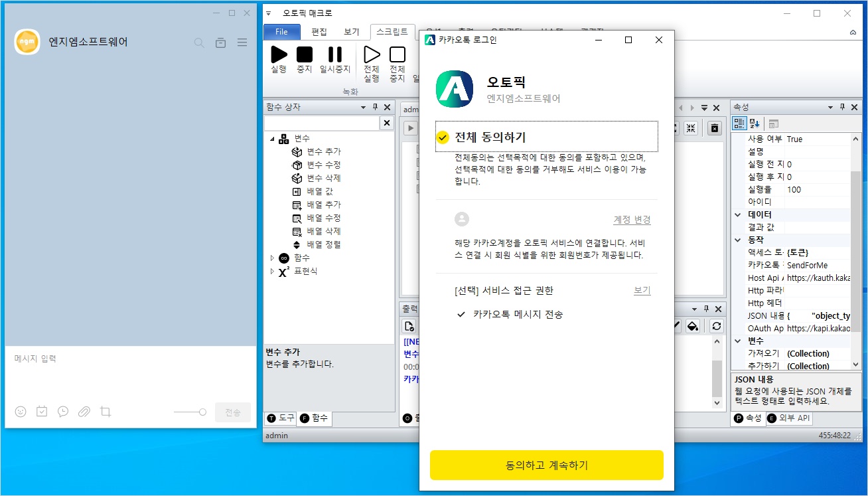Collapse the 동작 property group
The height and width of the screenshot is (496, 868).
pos(738,240)
